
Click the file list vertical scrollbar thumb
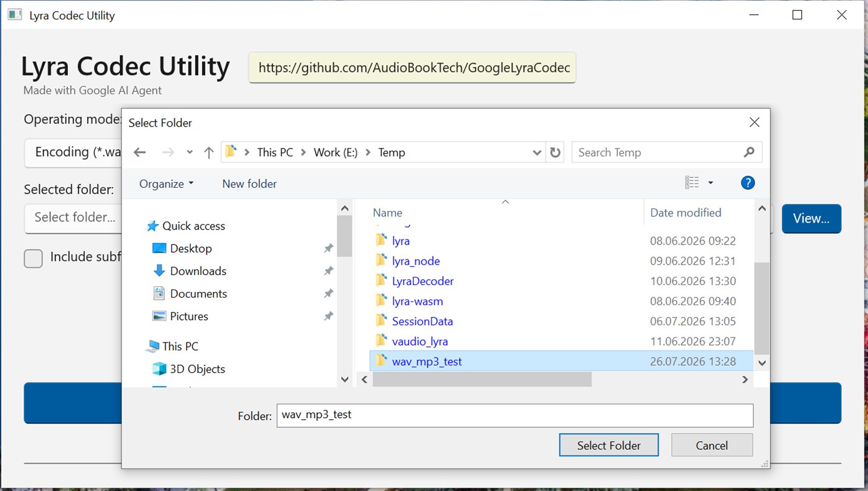click(761, 308)
